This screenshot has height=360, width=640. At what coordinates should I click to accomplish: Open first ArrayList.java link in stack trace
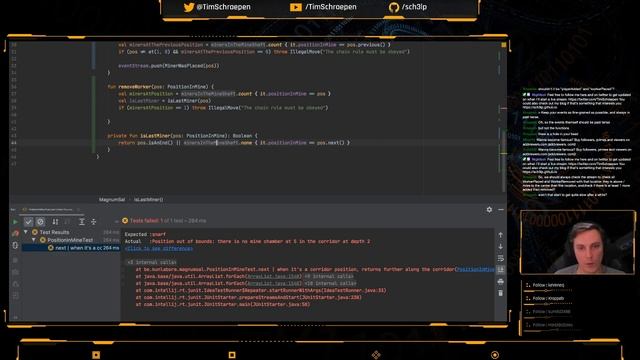coord(274,276)
